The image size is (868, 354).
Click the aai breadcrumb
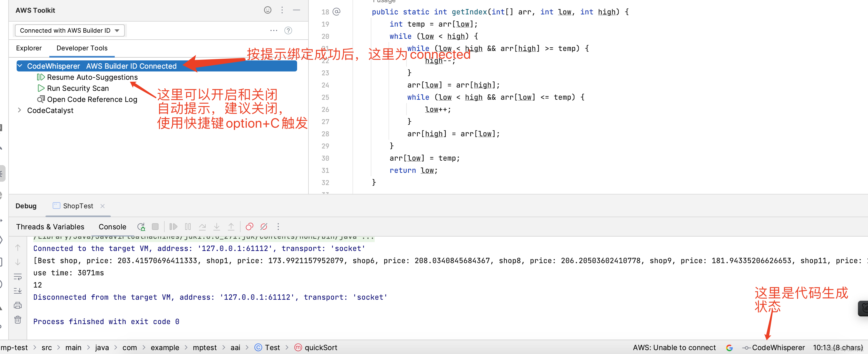[x=235, y=348]
